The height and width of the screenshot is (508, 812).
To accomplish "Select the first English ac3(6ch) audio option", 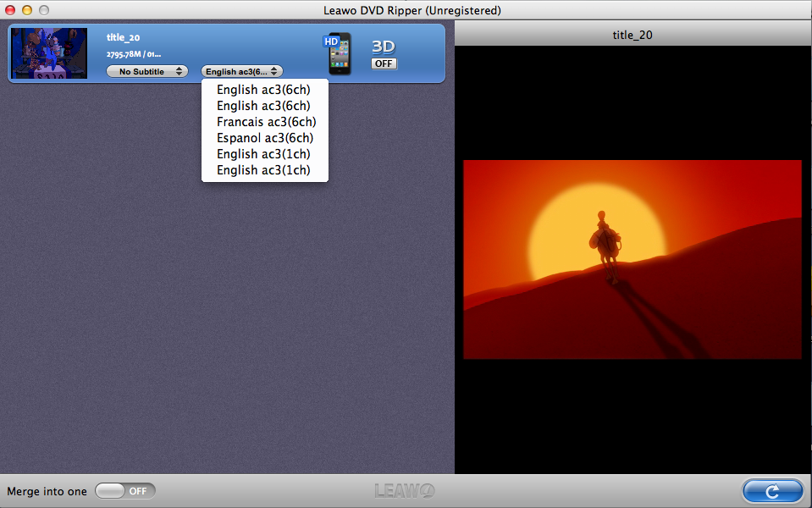I will 263,90.
